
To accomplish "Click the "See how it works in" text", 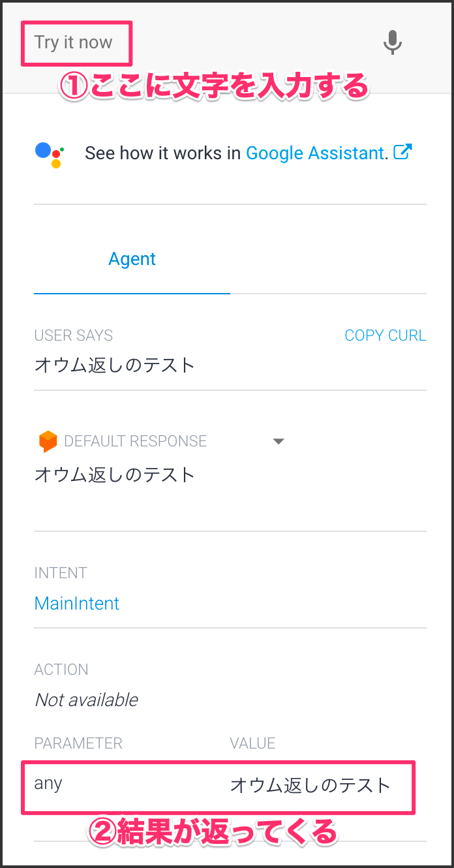I will pos(163,153).
